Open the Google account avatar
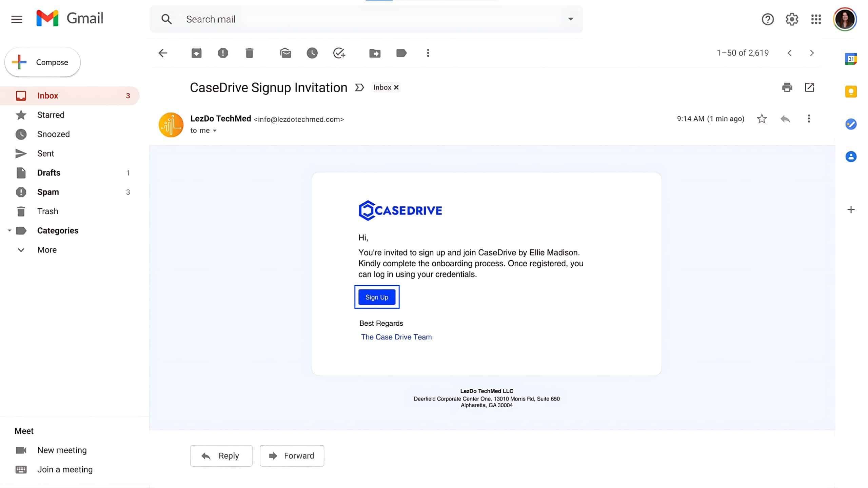The width and height of the screenshot is (868, 488). click(x=845, y=19)
